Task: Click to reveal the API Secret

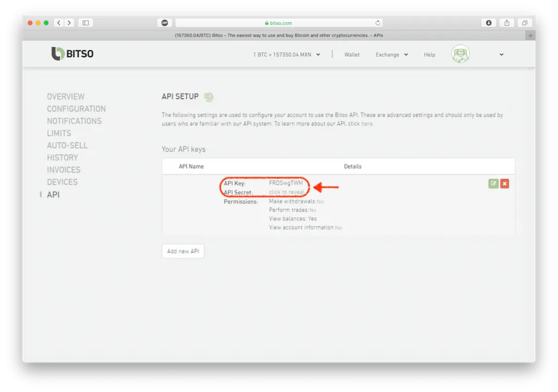Action: pyautogui.click(x=287, y=192)
